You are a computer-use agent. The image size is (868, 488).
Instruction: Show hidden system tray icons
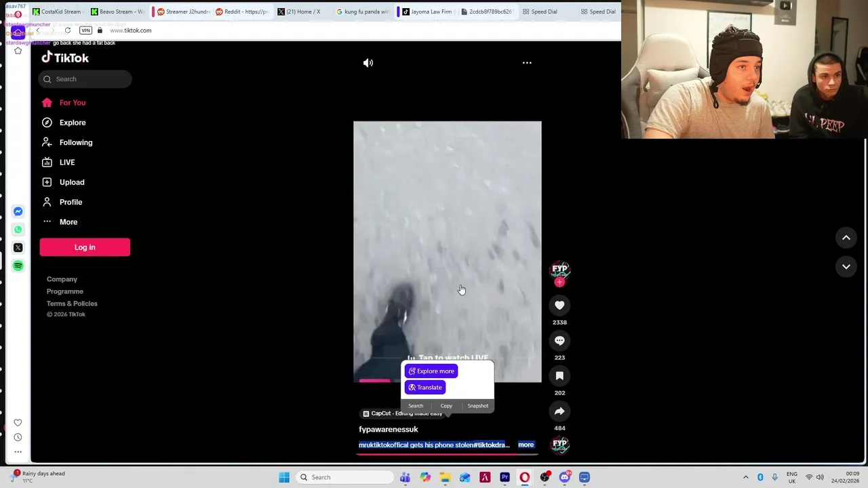click(x=745, y=477)
